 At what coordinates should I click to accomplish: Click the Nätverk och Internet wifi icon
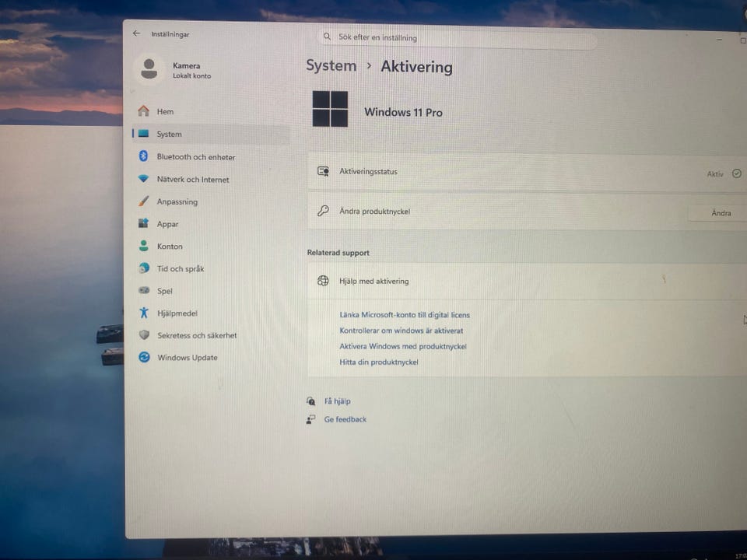click(x=143, y=179)
